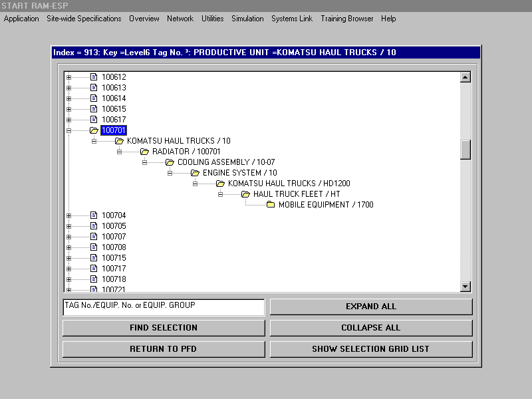
Task: Select the MOBILE EQUIPMENT / 1700 text
Action: [x=326, y=205]
